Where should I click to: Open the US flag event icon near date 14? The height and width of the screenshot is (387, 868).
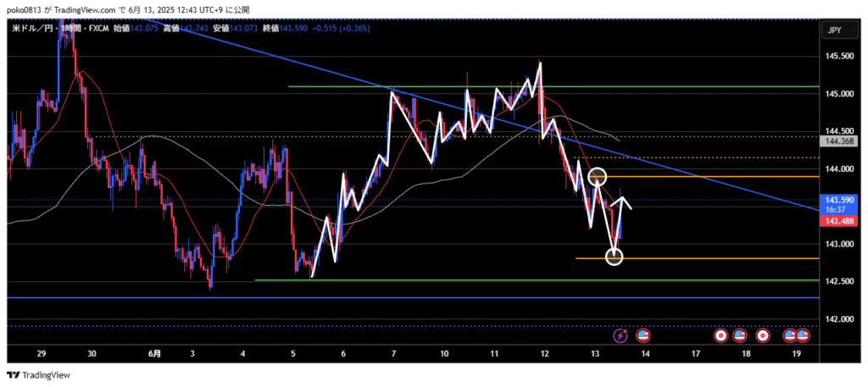coord(642,335)
